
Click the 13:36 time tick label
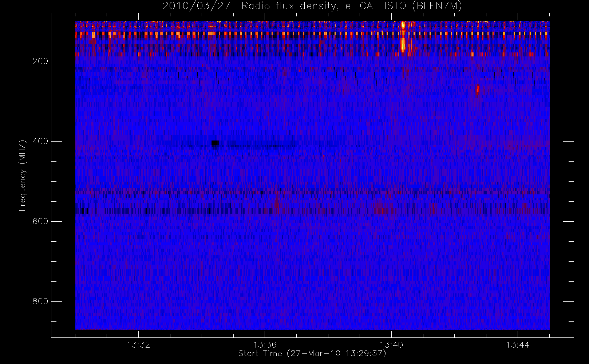click(x=265, y=345)
